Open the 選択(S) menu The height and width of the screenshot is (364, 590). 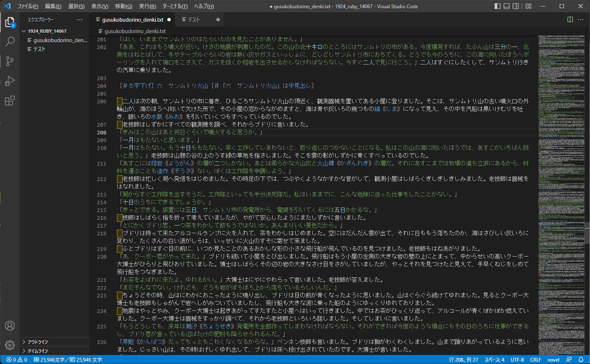(x=76, y=6)
